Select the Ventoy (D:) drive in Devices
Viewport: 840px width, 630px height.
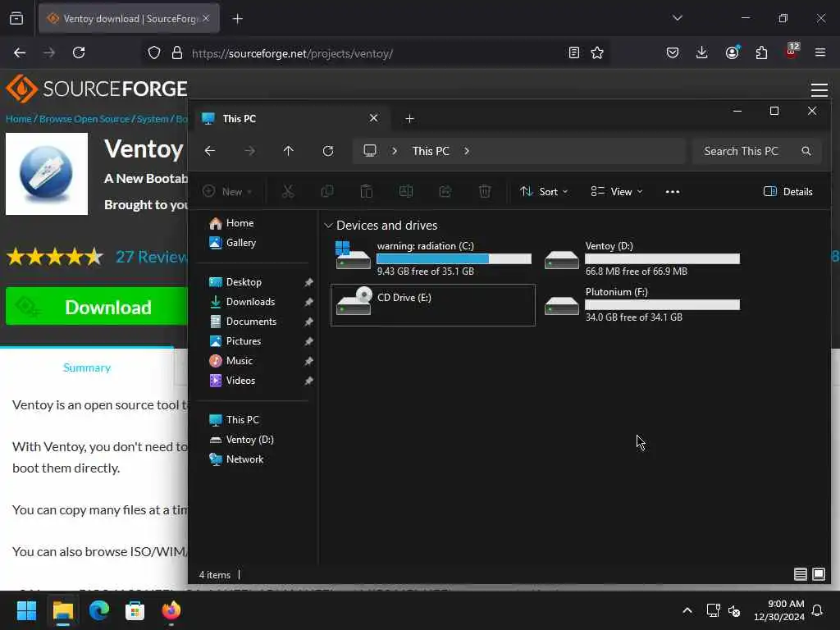(x=641, y=258)
